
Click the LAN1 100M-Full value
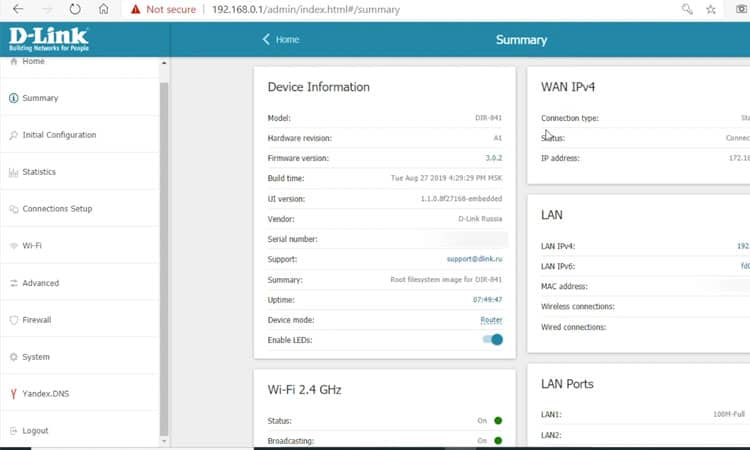(x=728, y=414)
